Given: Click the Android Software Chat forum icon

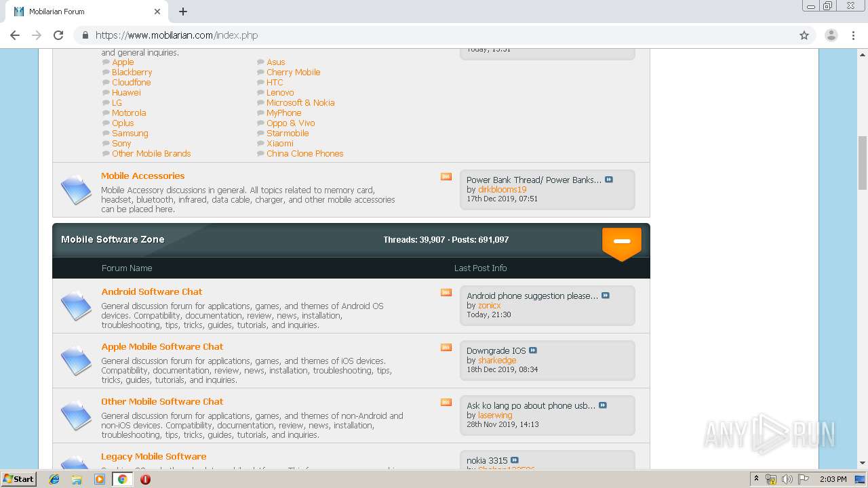Looking at the screenshot, I should (x=76, y=306).
